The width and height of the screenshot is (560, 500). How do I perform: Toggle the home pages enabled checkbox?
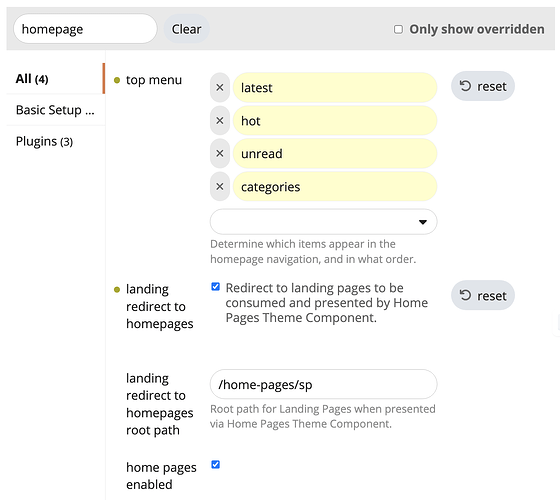click(215, 464)
